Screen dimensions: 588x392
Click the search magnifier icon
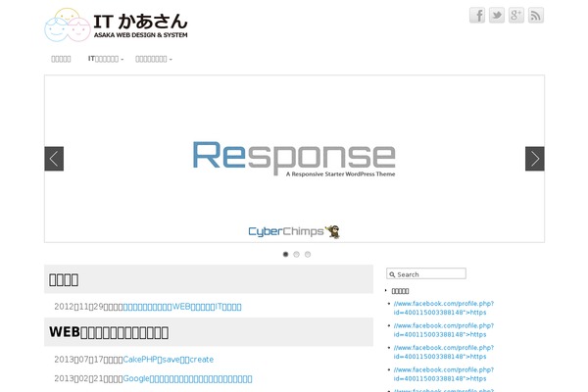(392, 274)
